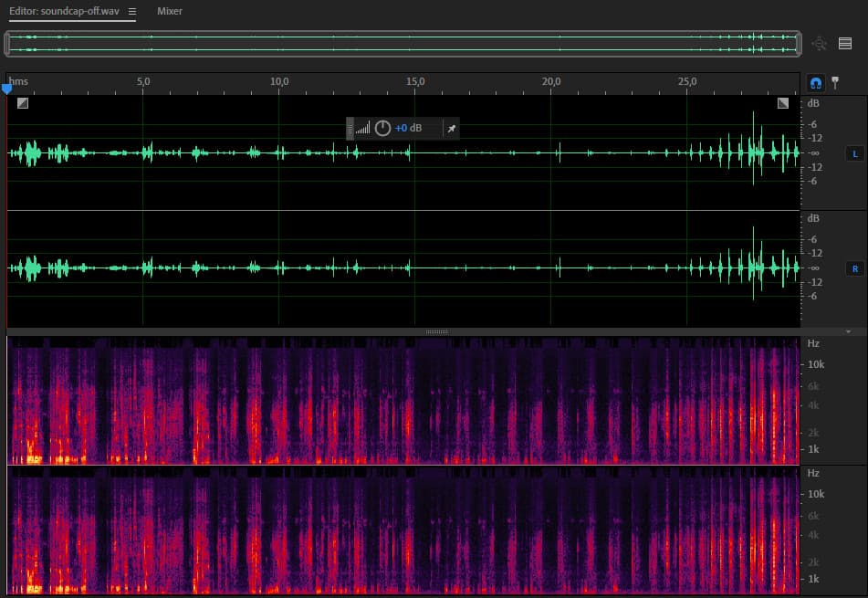Click the hms time format label
This screenshot has width=868, height=598.
click(18, 81)
